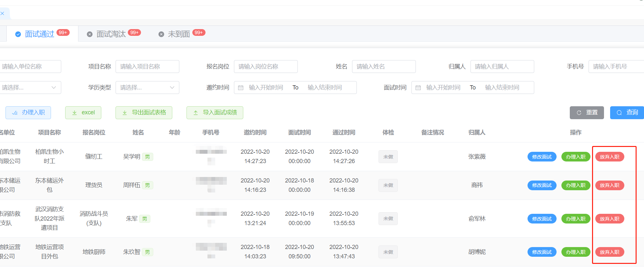Click the 邀约时间 column header

pyautogui.click(x=255, y=132)
